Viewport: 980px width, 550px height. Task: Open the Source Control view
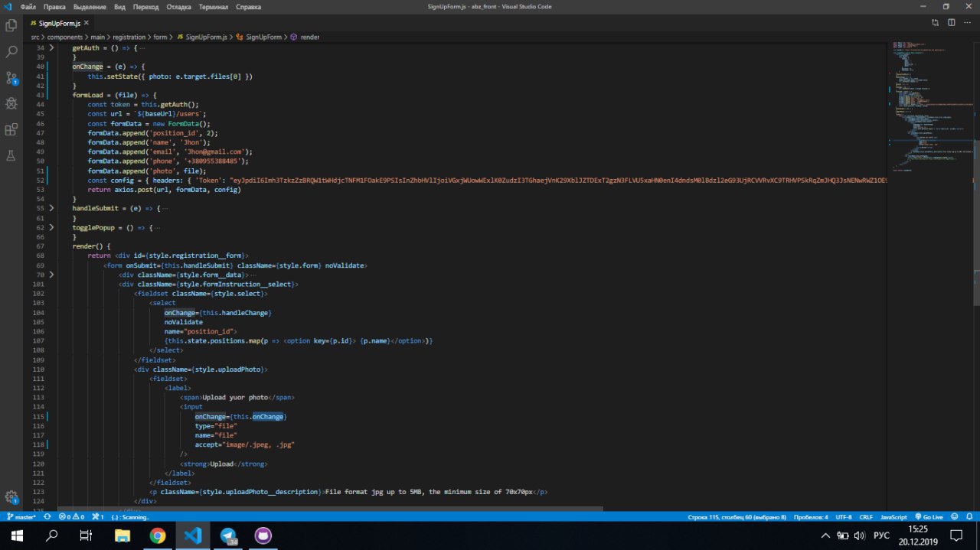(11, 78)
